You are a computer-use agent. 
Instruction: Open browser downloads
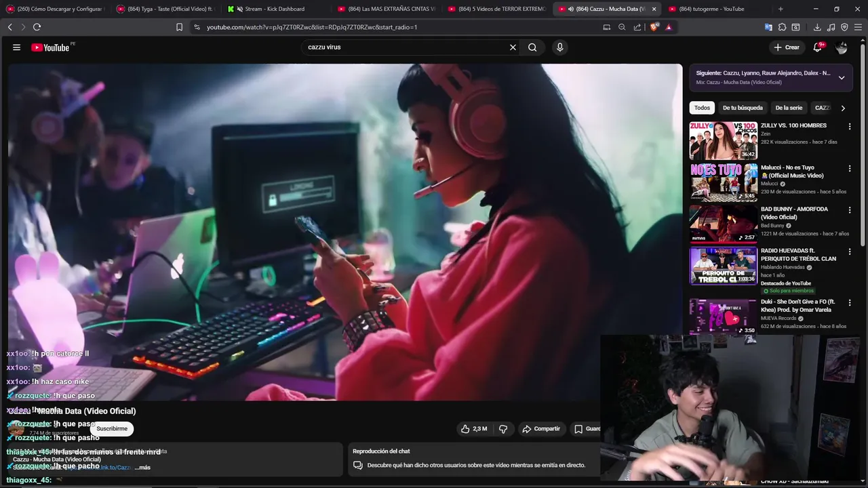click(817, 27)
